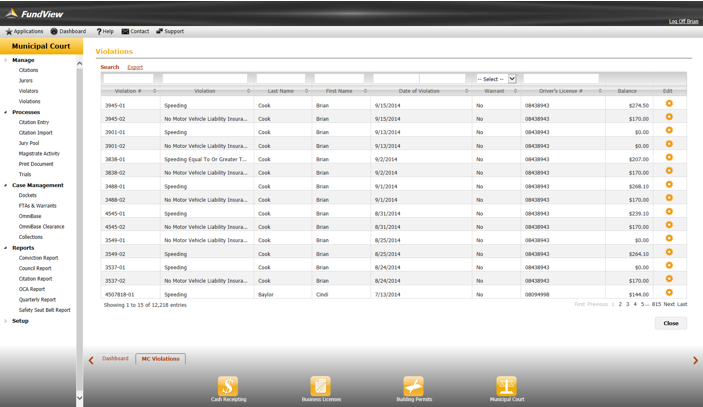This screenshot has height=407, width=703.
Task: Click the Driver's License # filter field
Action: coord(561,79)
